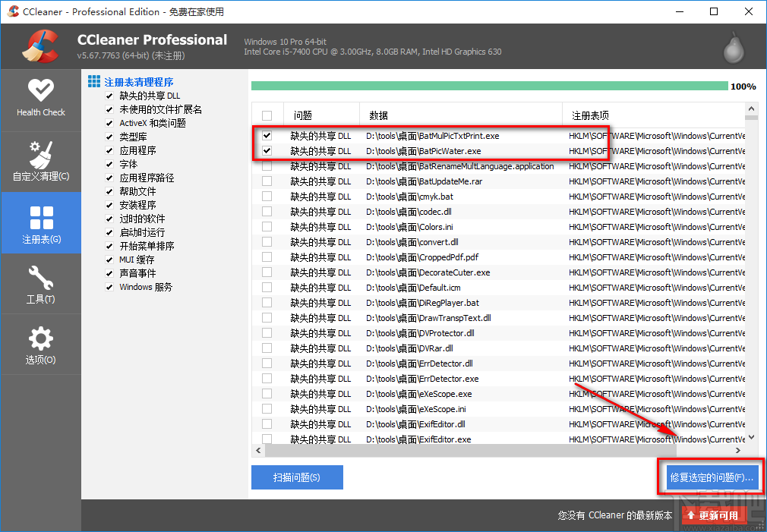Screen dimensions: 767x532
Task: Toggle the 帮助文件 checkbox
Action: click(109, 192)
